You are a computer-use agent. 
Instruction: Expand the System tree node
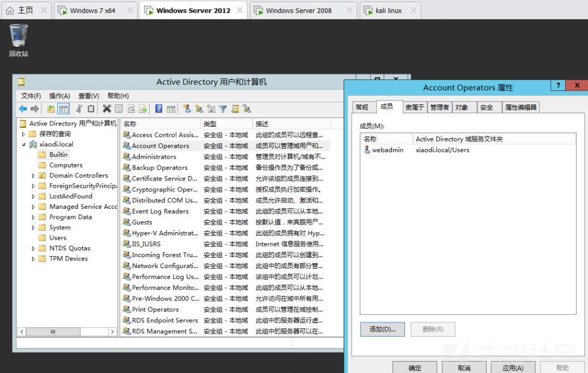[x=33, y=228]
